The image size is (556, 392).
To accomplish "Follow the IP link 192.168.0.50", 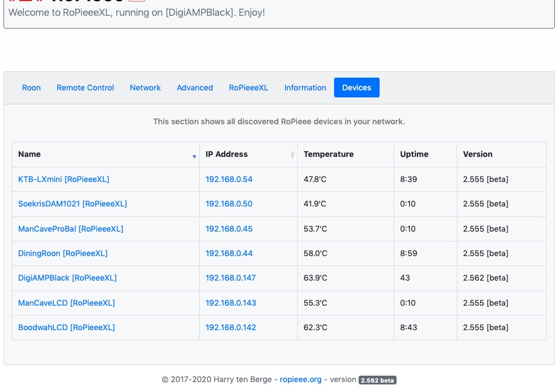I will click(229, 204).
